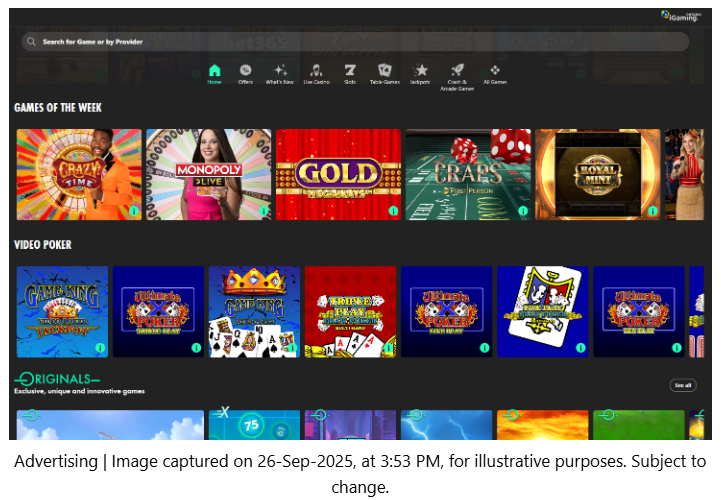This screenshot has width=721, height=500.
Task: Open Ultimate X Poker Five Play tile
Action: click(x=446, y=311)
